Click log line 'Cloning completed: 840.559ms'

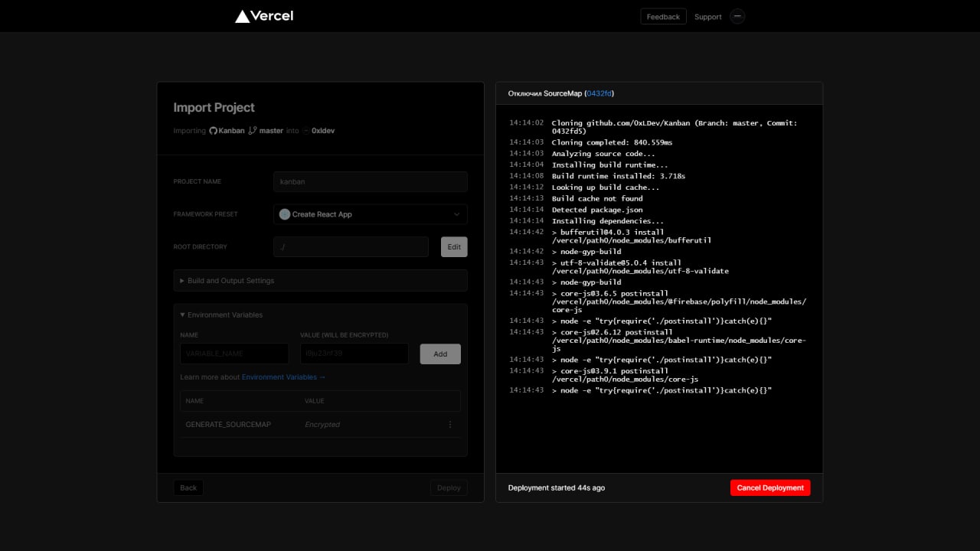[612, 142]
